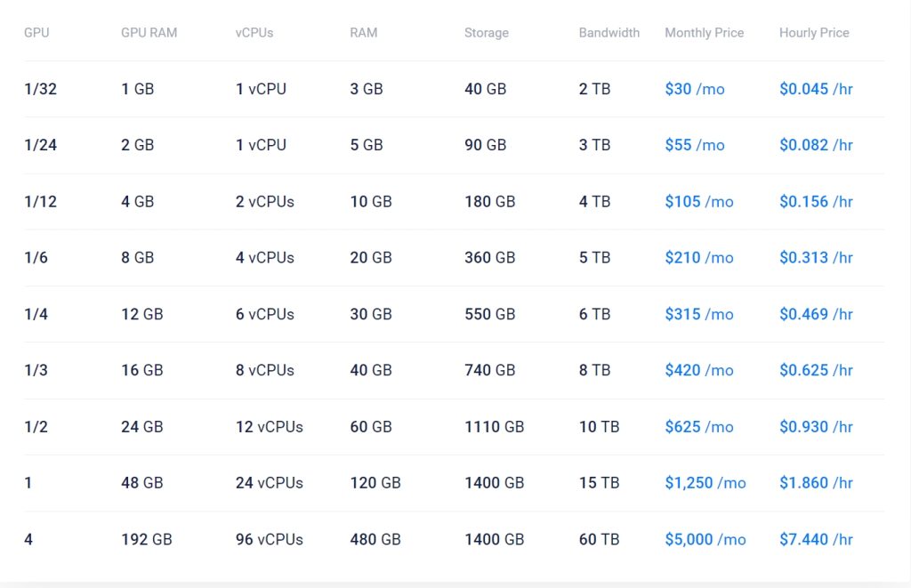
Task: Click the 192 GB GPU RAM cell
Action: [x=146, y=539]
